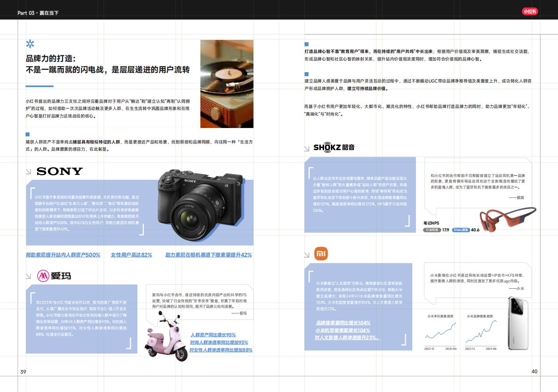Click the paragraph starting 打造品牌心智不靠
The image size is (558, 392).
pos(418,55)
